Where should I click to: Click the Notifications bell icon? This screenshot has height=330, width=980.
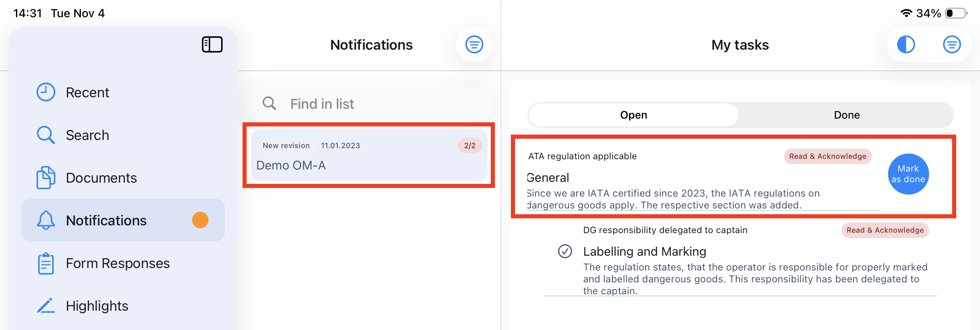(46, 220)
